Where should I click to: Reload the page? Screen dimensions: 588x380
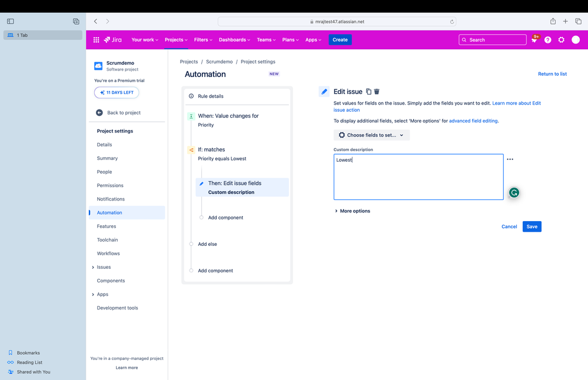click(x=452, y=22)
